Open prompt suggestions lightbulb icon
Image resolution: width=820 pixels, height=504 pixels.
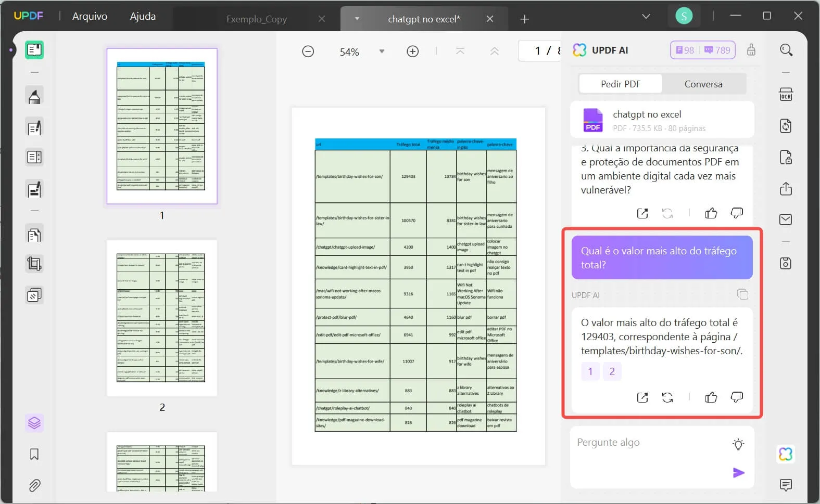[738, 444]
